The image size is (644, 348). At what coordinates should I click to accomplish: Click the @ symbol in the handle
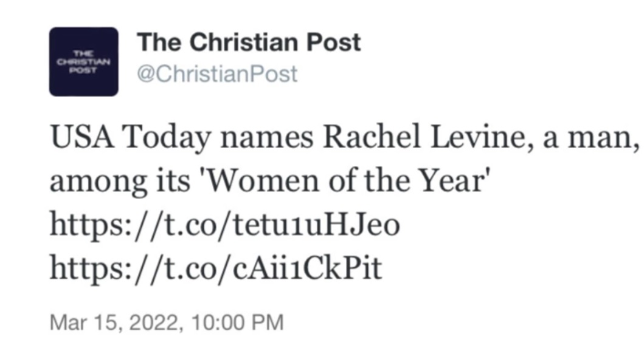146,74
